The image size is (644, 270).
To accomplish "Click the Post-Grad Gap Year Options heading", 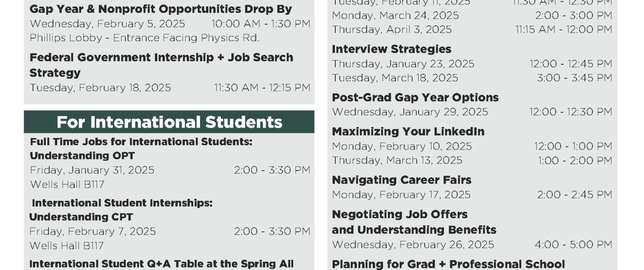I will 415,98.
